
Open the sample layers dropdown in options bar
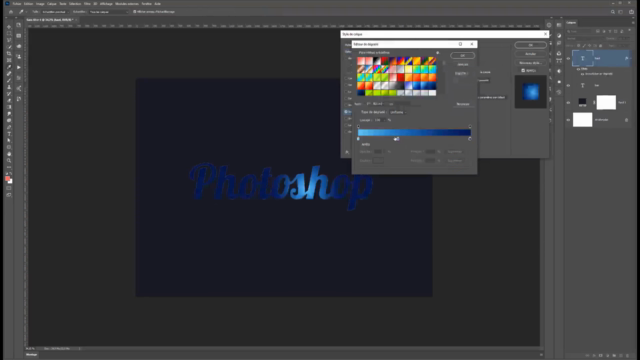point(108,12)
